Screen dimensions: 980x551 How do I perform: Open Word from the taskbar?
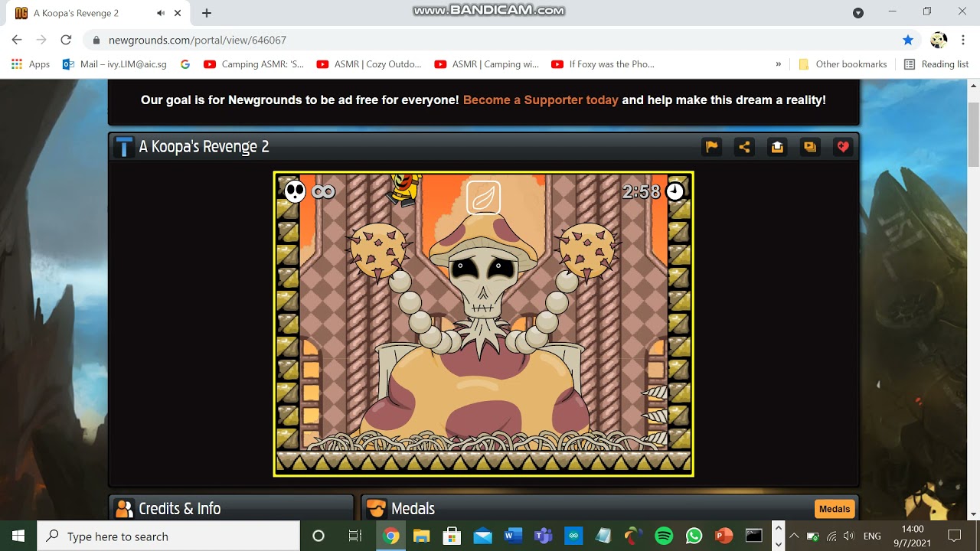point(513,536)
